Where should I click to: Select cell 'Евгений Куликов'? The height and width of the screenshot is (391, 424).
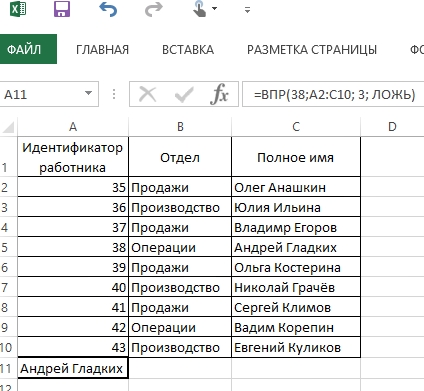pyautogui.click(x=296, y=347)
